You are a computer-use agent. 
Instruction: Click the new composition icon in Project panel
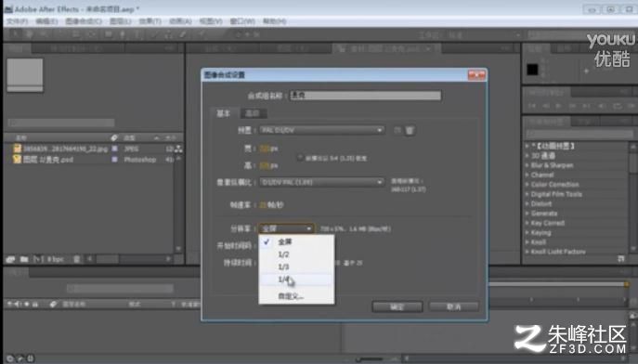38,259
